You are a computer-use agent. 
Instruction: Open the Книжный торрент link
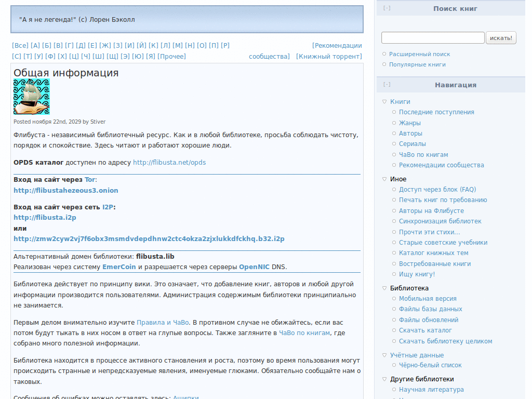[329, 56]
